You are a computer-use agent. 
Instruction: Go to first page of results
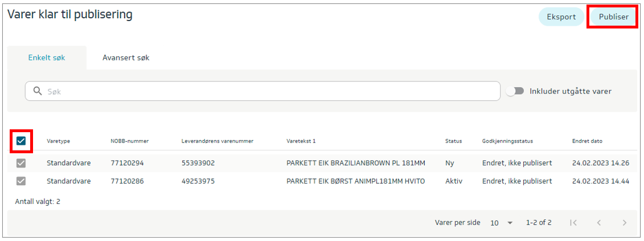573,223
